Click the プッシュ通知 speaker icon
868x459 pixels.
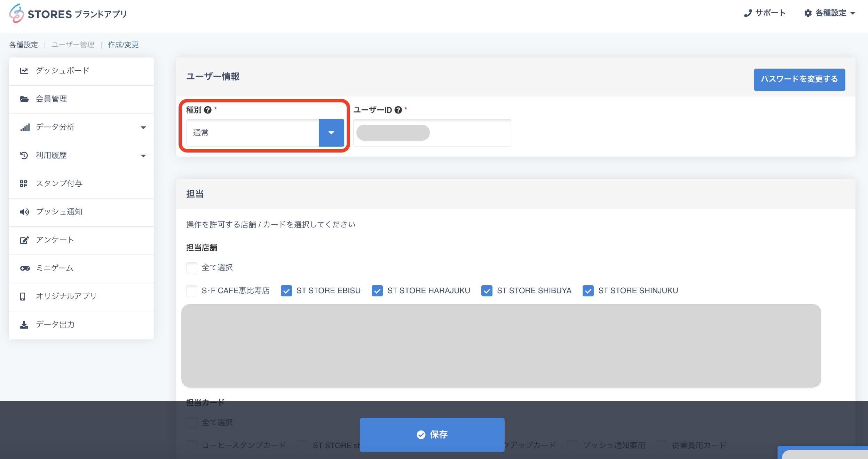pyautogui.click(x=24, y=212)
